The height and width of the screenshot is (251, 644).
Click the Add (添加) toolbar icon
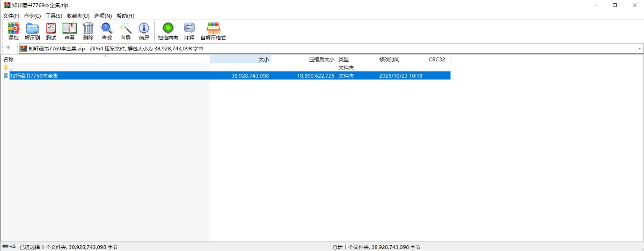click(x=13, y=31)
